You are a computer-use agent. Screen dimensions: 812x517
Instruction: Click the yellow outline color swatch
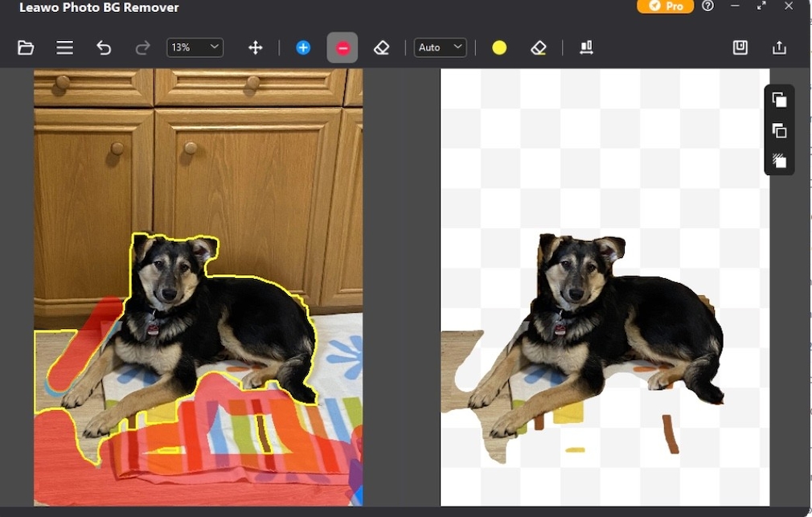tap(499, 47)
